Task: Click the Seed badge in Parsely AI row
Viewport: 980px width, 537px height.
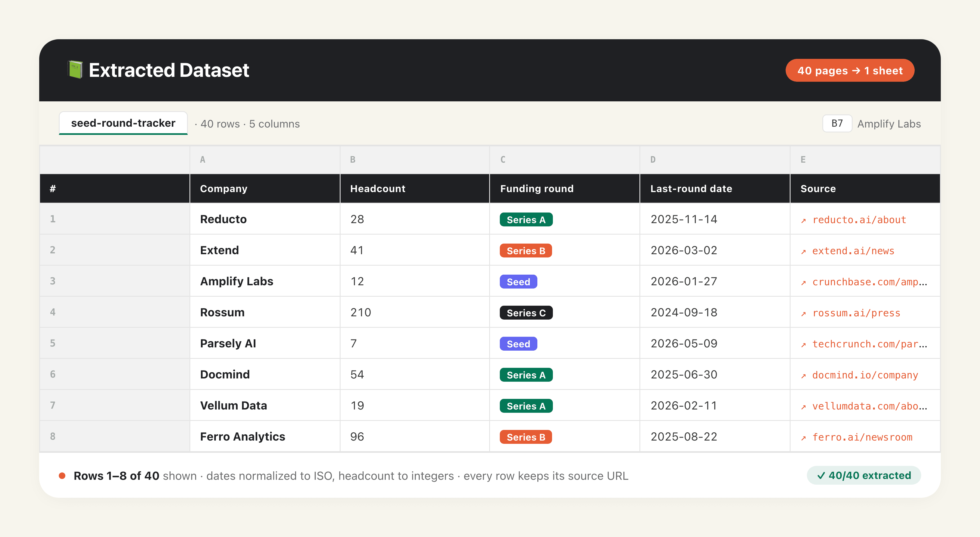Action: click(x=518, y=344)
